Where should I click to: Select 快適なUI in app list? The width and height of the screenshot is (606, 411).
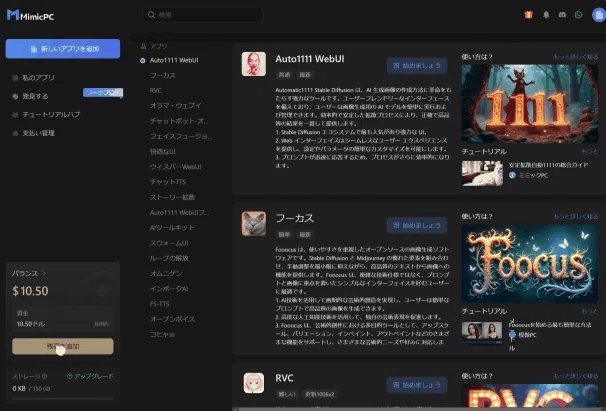point(162,152)
